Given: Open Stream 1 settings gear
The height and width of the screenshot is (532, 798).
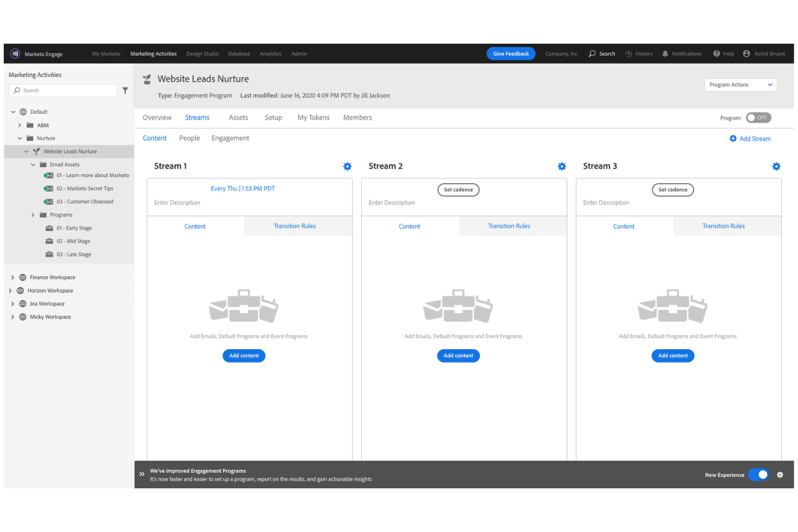Looking at the screenshot, I should click(347, 167).
